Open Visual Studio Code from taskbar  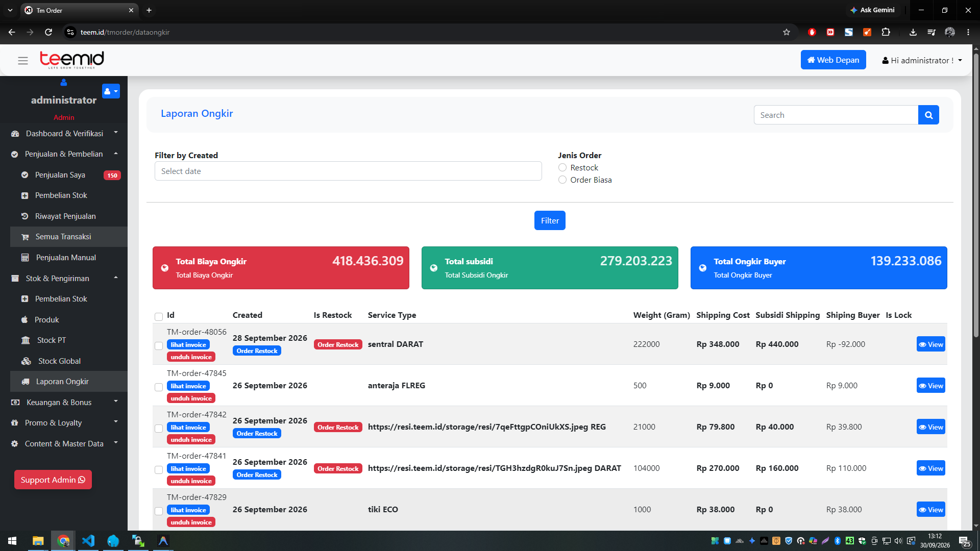coord(88,541)
